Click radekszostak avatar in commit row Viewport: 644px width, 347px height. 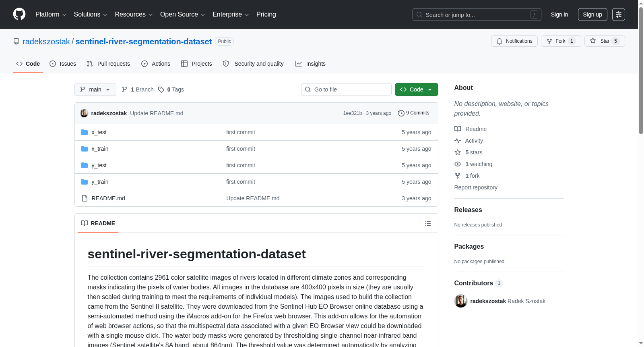(x=84, y=113)
